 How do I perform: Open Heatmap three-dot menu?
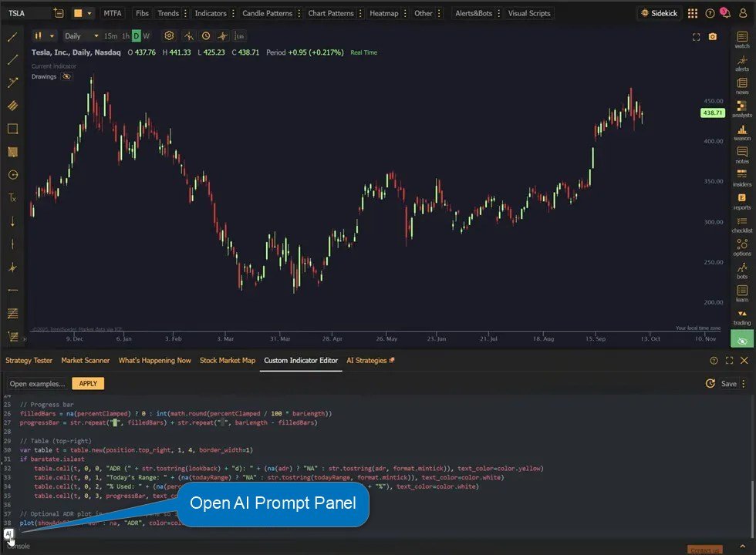[x=405, y=14]
